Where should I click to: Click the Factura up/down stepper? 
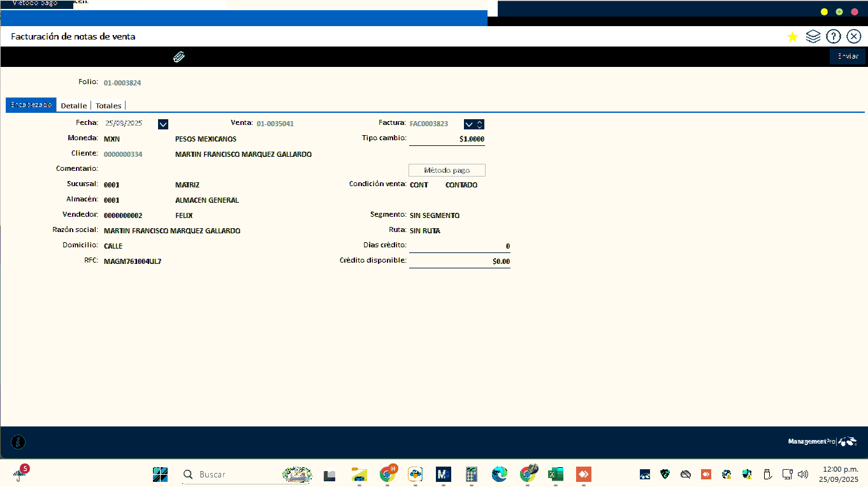[x=480, y=124]
